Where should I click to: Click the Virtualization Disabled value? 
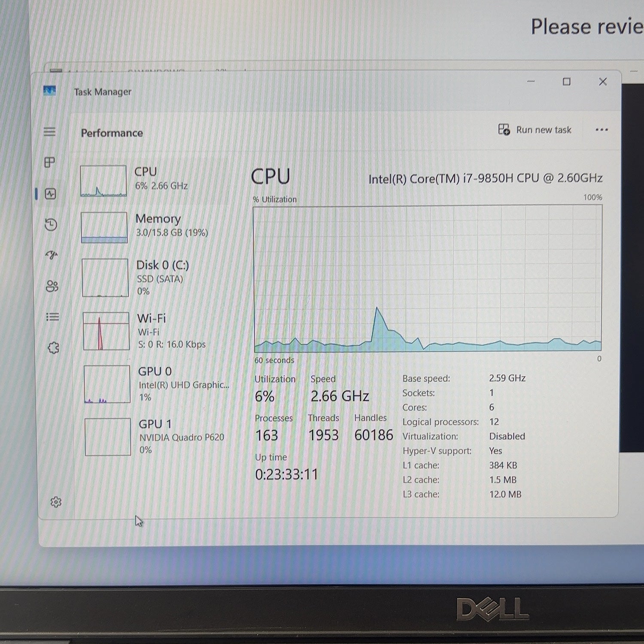click(507, 436)
